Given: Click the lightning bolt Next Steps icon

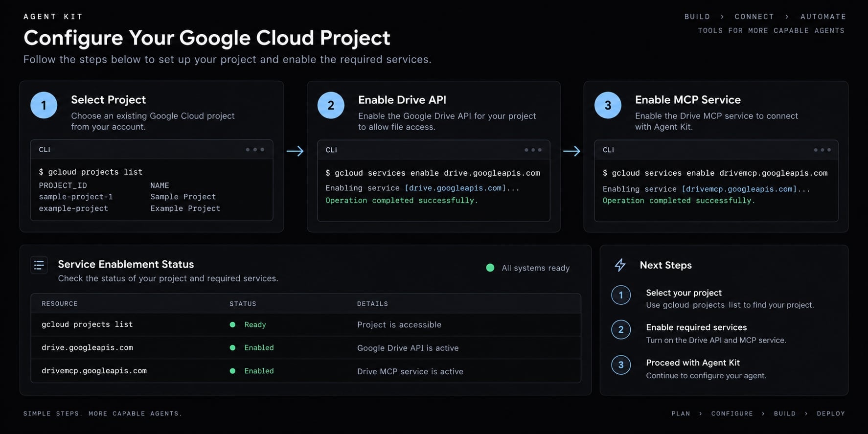Looking at the screenshot, I should pos(620,265).
